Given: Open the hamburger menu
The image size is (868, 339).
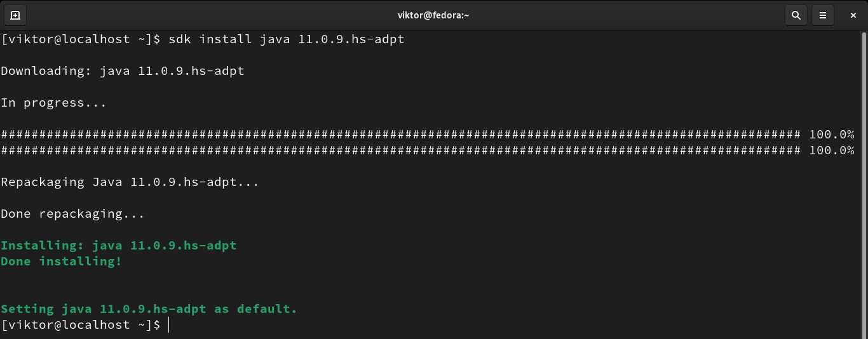Looking at the screenshot, I should (823, 15).
